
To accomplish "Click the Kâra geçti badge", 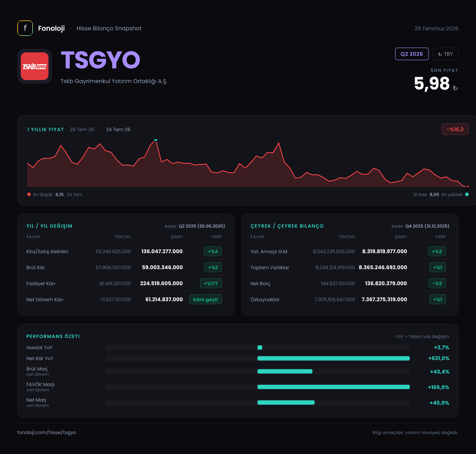I will click(x=205, y=299).
